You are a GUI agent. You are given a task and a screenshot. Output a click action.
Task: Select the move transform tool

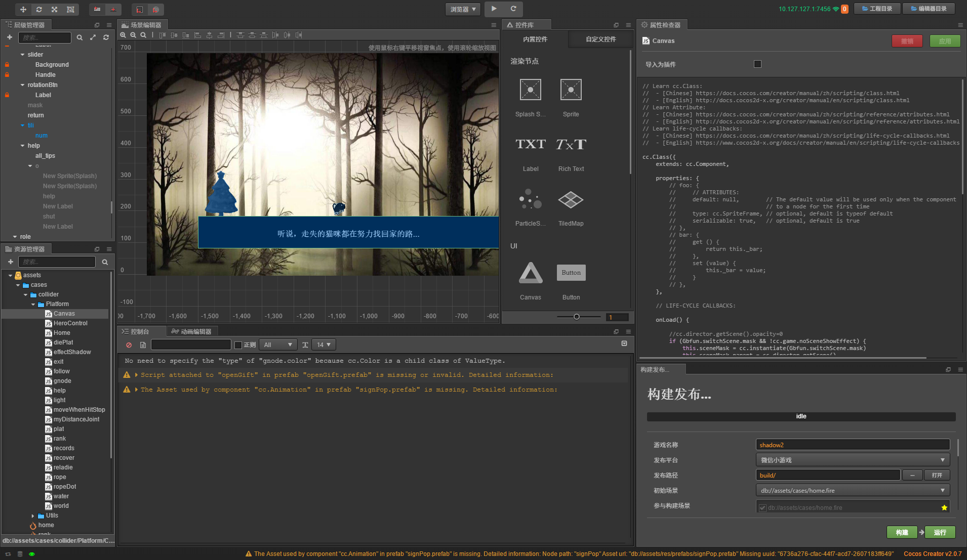[23, 10]
